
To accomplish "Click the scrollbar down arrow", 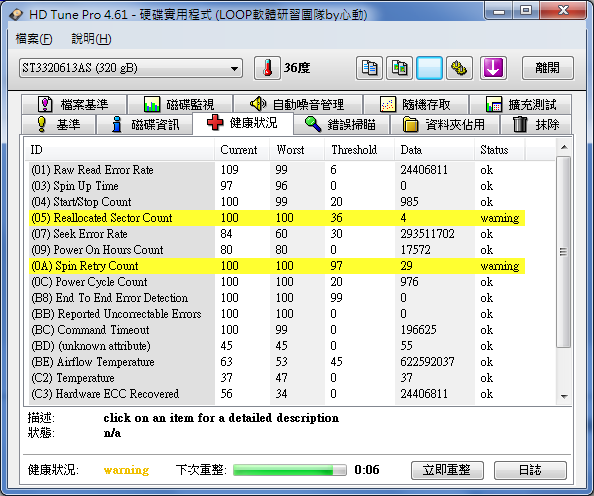I will coord(564,396).
